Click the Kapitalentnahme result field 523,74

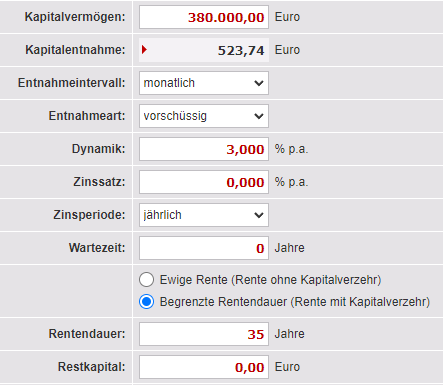pyautogui.click(x=204, y=50)
